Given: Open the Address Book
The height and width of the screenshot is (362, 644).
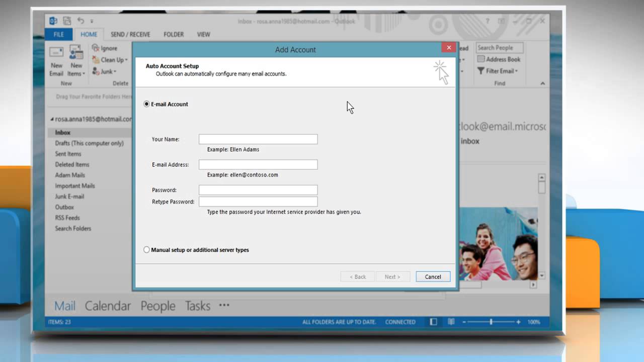Looking at the screenshot, I should (x=499, y=59).
